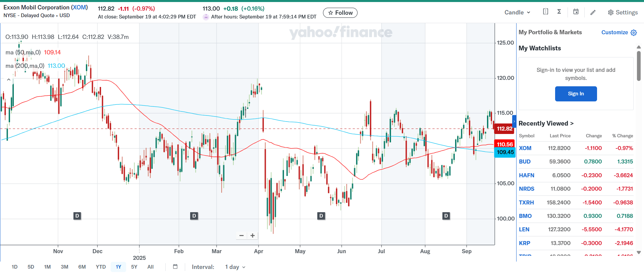The width and height of the screenshot is (644, 276).
Task: Click the 112.82 current price label
Action: point(504,129)
